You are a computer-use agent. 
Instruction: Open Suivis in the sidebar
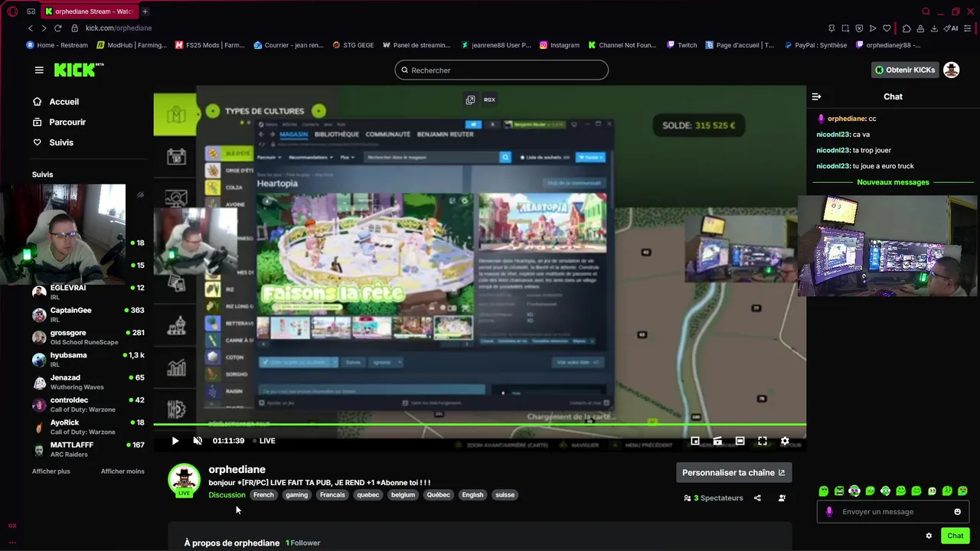tap(53, 142)
